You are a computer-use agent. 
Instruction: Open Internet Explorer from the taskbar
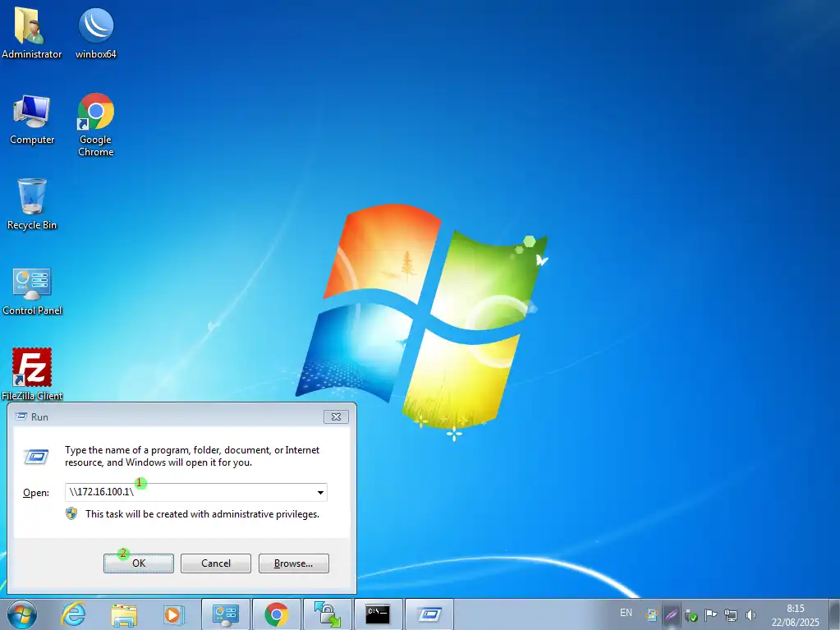point(74,614)
